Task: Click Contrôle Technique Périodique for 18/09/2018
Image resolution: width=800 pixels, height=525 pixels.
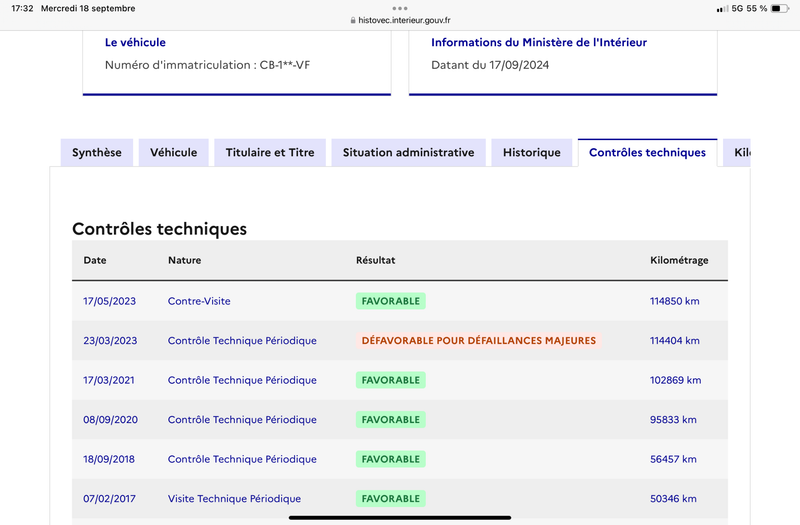Action: pyautogui.click(x=242, y=459)
